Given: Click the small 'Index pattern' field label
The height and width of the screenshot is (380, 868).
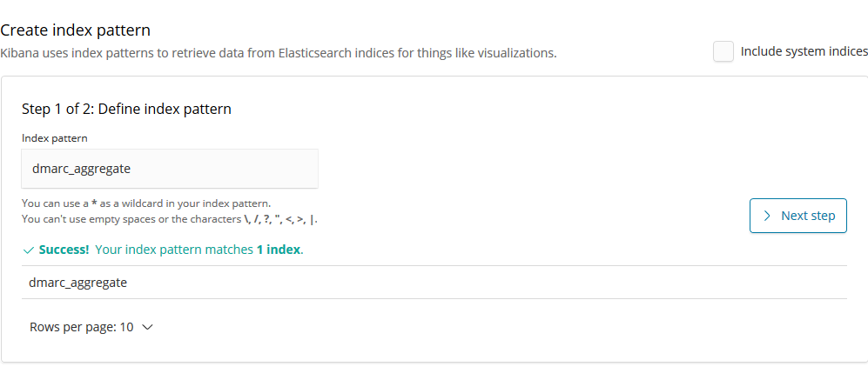Looking at the screenshot, I should tap(55, 137).
